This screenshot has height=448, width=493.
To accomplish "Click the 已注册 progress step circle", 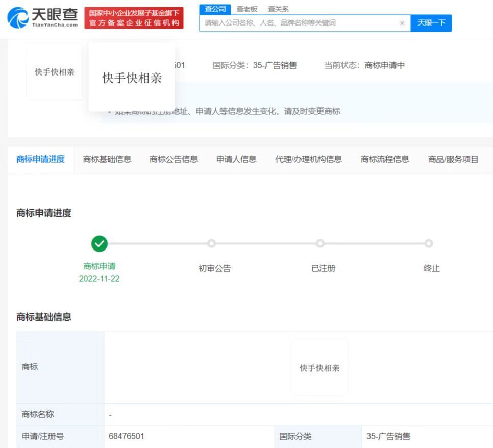I will click(320, 244).
